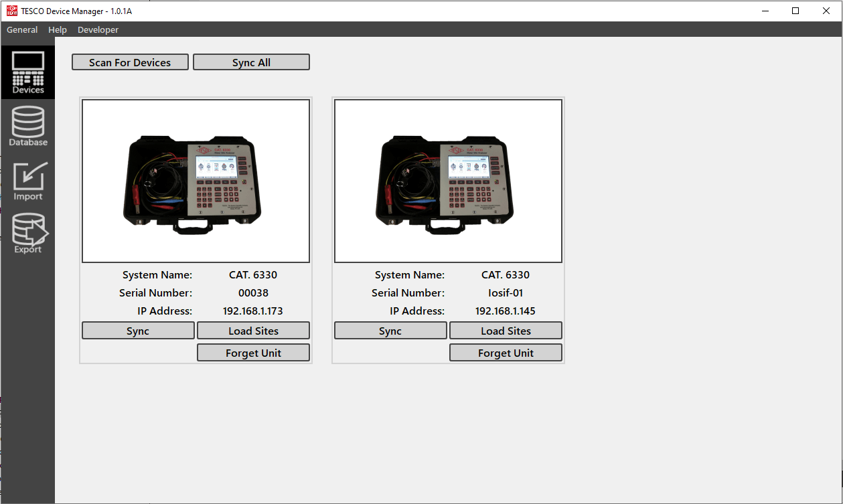Screen dimensions: 843x504
Task: Click CAT. 6330 name above serial Iosif-01
Action: pos(506,274)
